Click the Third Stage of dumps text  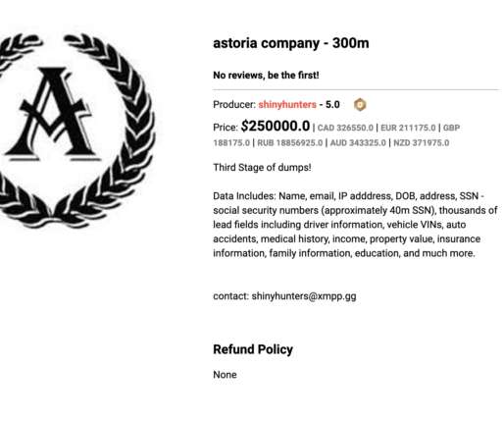click(x=262, y=168)
